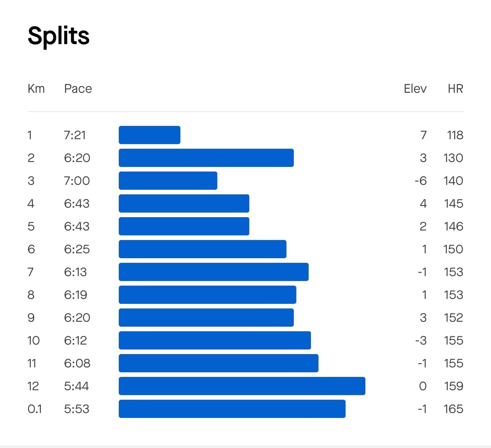Click the 7:21 pace value
The height and width of the screenshot is (448, 491).
click(75, 135)
